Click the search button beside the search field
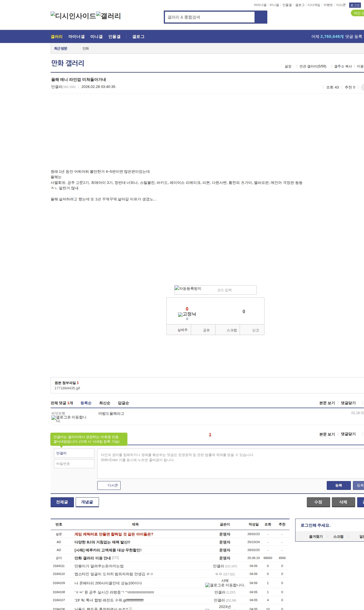Viewport: 364px width, 610px height. pos(261,17)
